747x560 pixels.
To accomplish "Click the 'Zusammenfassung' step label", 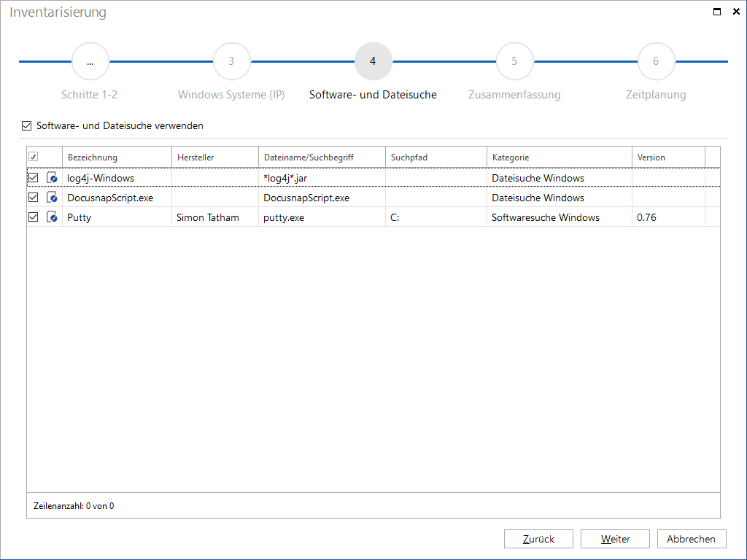I will point(514,95).
